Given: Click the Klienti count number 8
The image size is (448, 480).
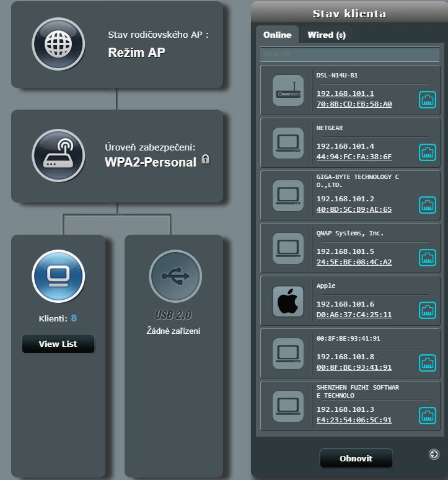Looking at the screenshot, I should point(74,318).
